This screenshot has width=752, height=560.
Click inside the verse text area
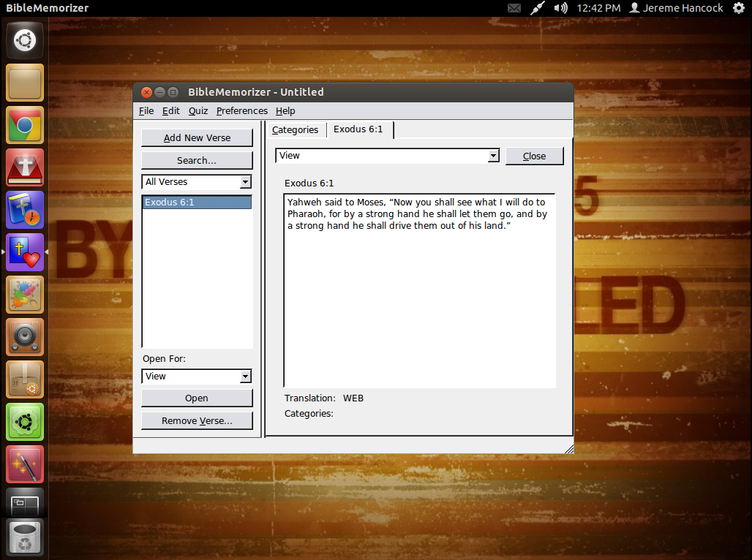coord(420,290)
